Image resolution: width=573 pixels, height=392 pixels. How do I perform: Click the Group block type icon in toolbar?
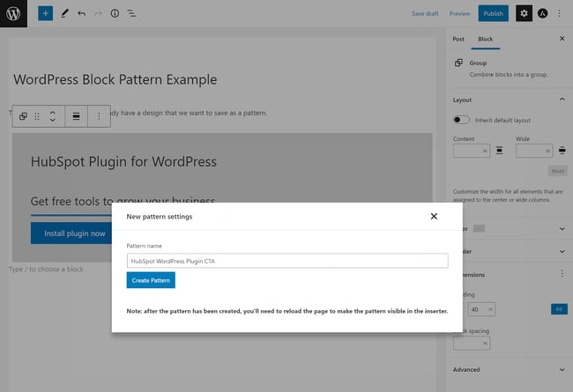click(x=23, y=116)
